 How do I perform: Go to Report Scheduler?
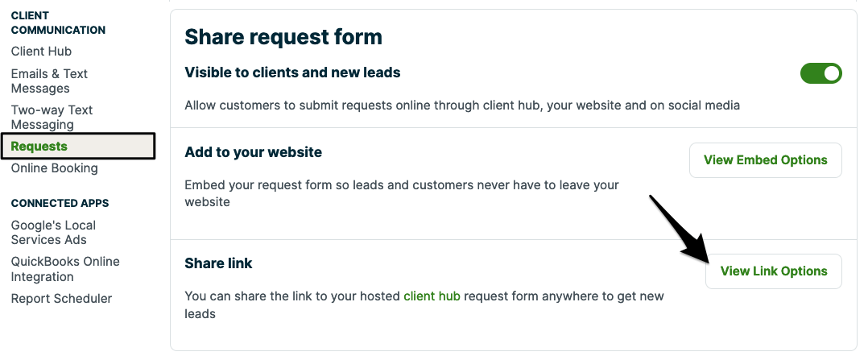61,299
